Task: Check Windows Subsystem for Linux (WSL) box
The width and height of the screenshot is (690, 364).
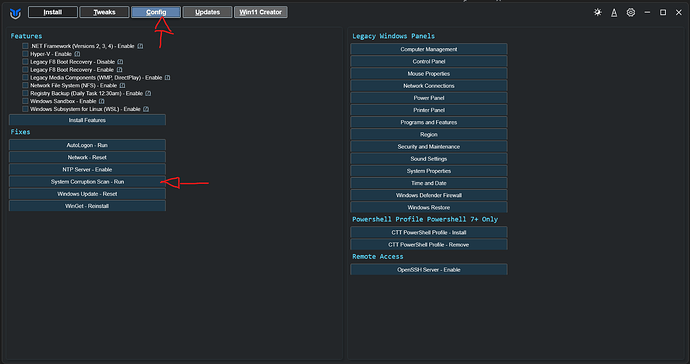Action: 25,109
